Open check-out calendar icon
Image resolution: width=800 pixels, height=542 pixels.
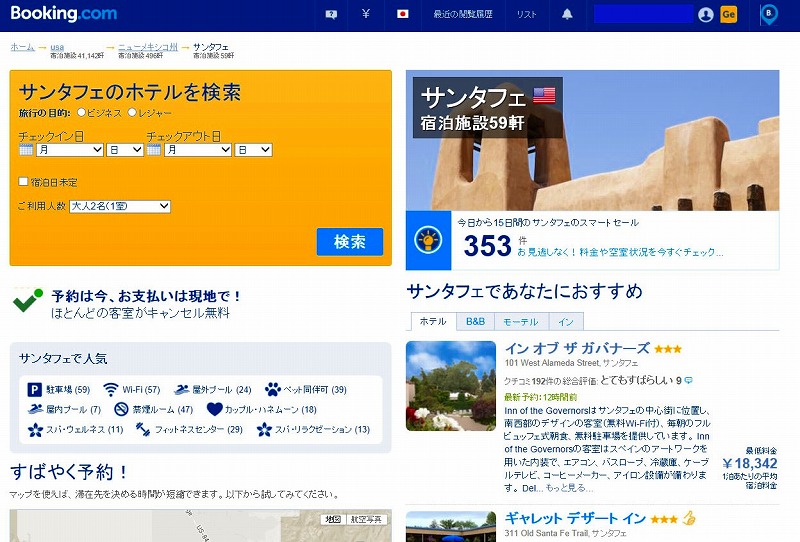tap(154, 150)
